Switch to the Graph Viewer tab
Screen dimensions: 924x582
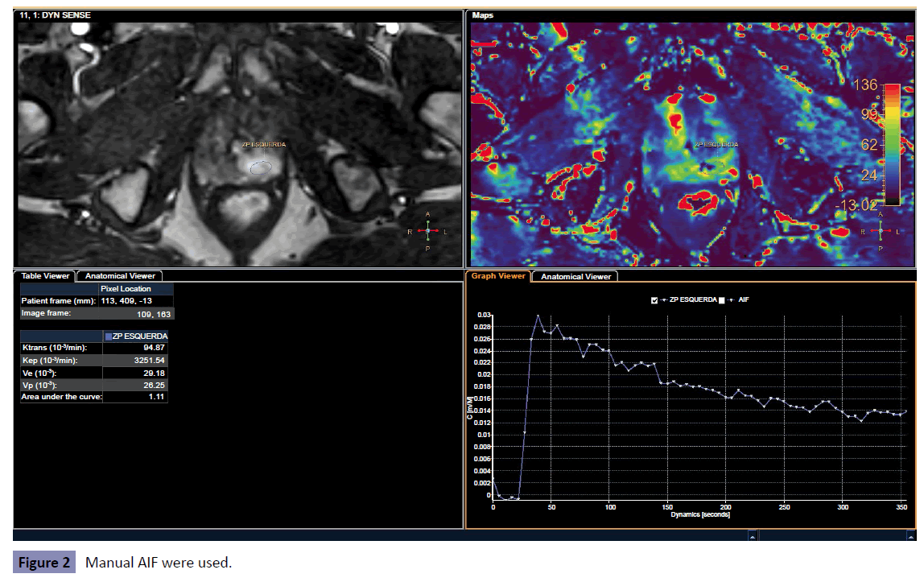pyautogui.click(x=497, y=276)
